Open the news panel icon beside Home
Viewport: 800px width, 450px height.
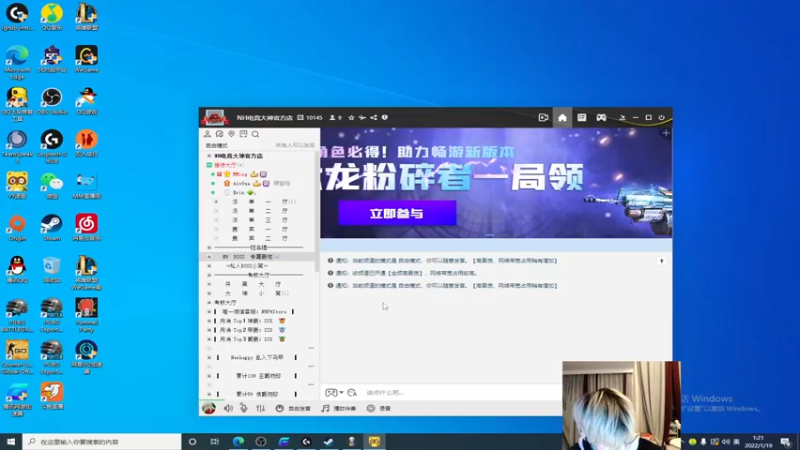click(x=582, y=117)
